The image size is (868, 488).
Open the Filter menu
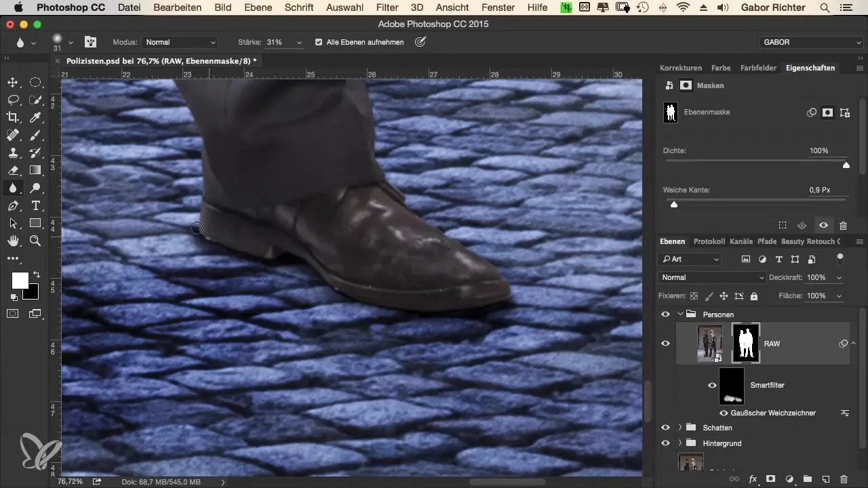click(387, 7)
